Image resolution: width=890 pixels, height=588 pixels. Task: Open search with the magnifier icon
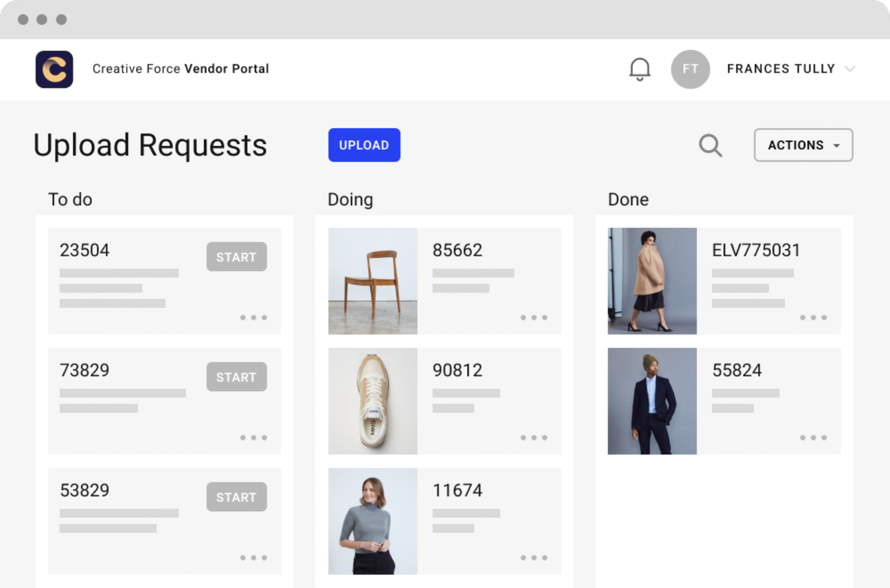(x=710, y=146)
